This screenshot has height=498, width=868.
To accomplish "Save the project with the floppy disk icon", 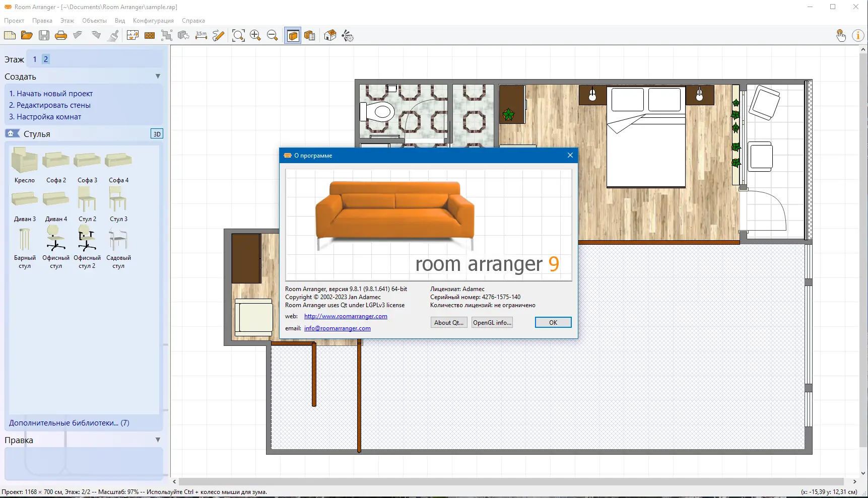I will click(x=44, y=35).
